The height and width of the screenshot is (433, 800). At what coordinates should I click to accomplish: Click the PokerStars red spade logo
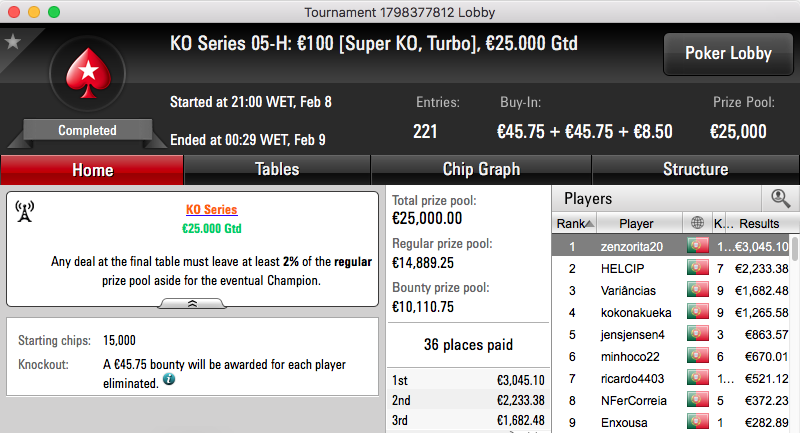[x=88, y=73]
